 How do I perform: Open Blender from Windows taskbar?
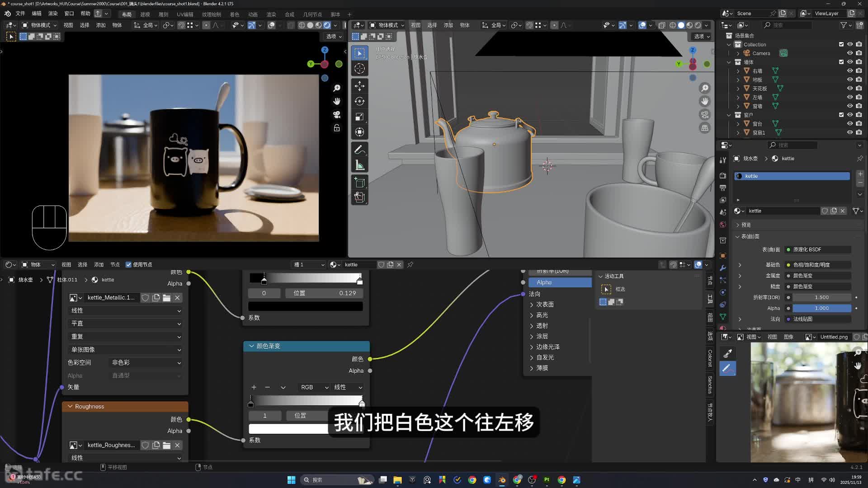pos(502,480)
